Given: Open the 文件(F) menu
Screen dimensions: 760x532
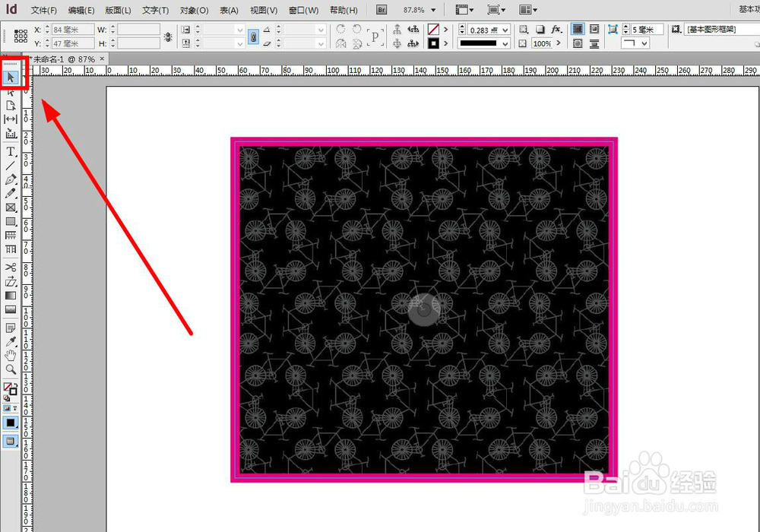Looking at the screenshot, I should pyautogui.click(x=43, y=10).
